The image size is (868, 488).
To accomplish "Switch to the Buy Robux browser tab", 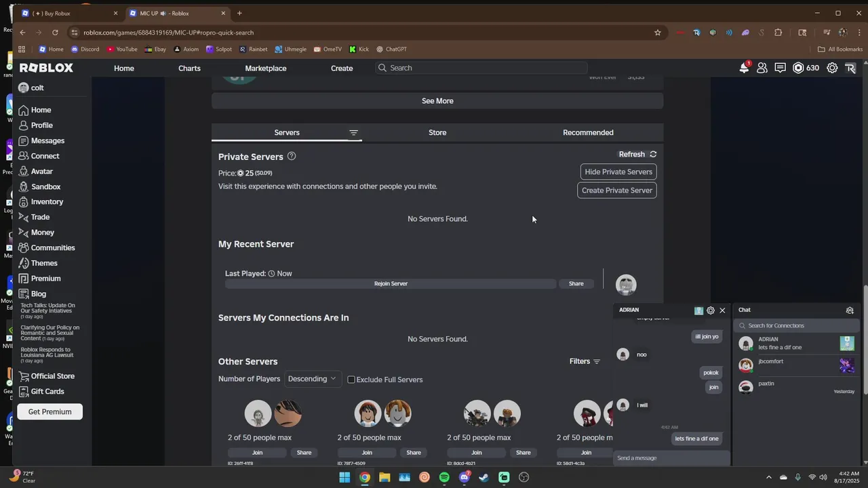I will (69, 13).
